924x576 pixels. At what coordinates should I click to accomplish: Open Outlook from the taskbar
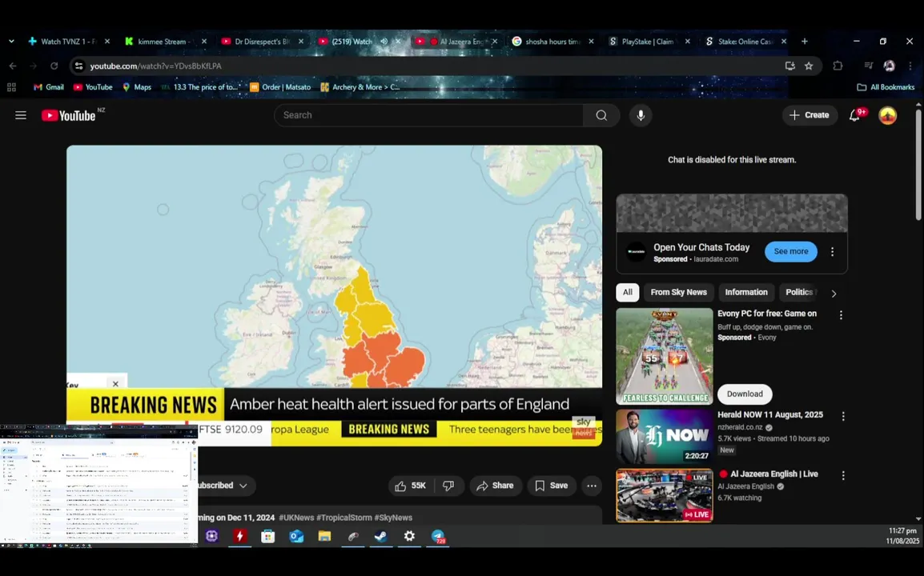(x=296, y=537)
